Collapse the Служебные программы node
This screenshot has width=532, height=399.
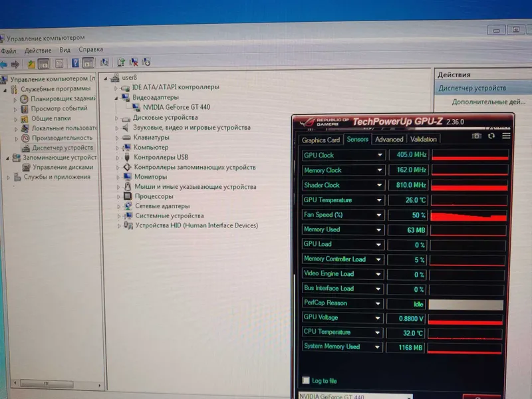5,90
